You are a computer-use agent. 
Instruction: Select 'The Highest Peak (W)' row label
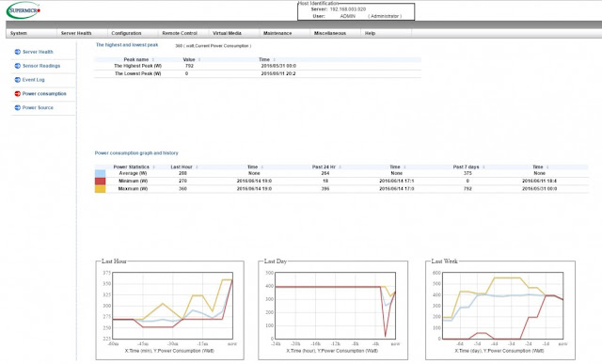click(138, 66)
